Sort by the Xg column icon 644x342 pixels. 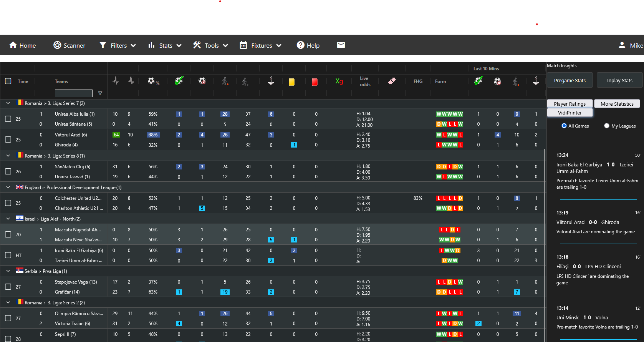339,81
